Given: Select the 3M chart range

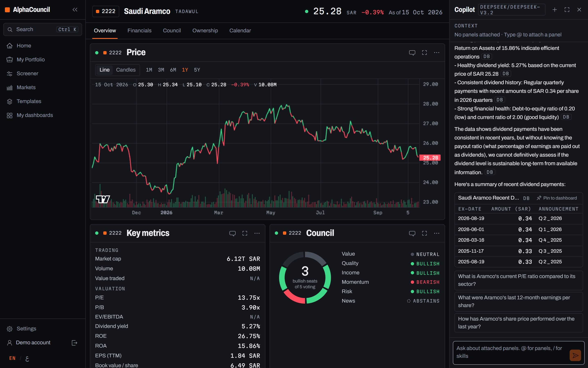Looking at the screenshot, I should coord(161,70).
